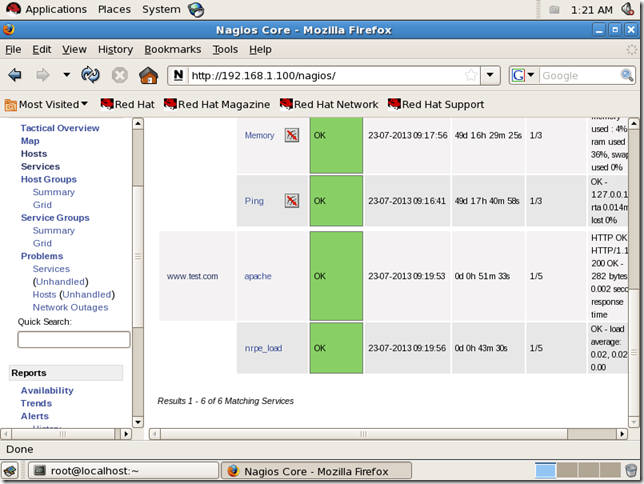Open the Red Hat Network bookmark
Image resolution: width=644 pixels, height=484 pixels.
click(x=329, y=104)
